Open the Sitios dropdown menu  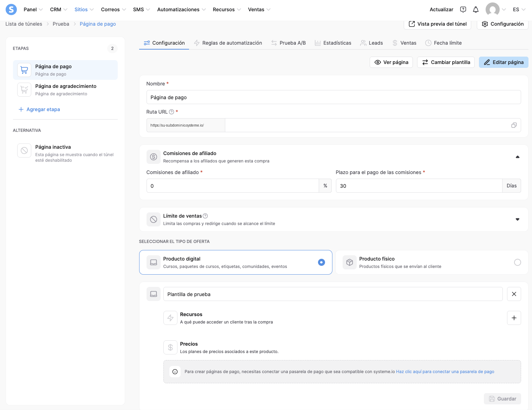84,9
